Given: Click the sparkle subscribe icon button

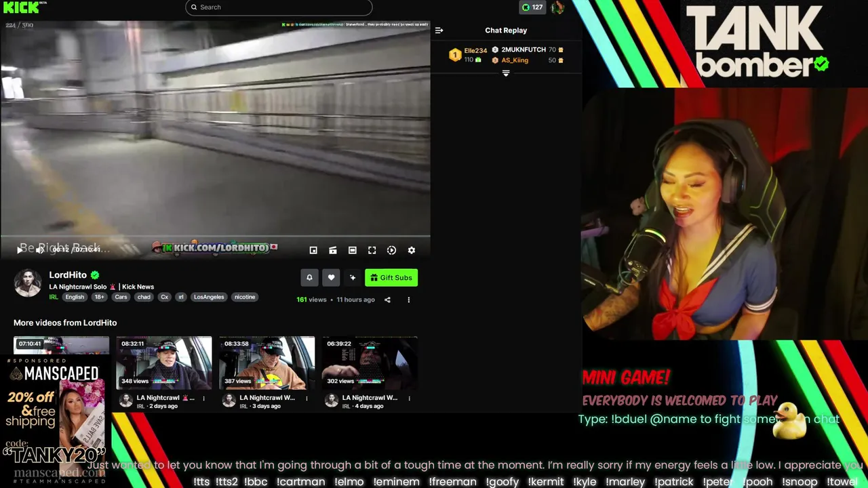Looking at the screenshot, I should click(x=353, y=277).
